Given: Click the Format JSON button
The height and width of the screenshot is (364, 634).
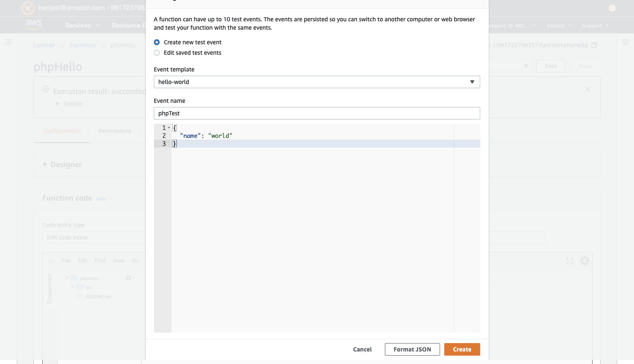Looking at the screenshot, I should [x=412, y=349].
